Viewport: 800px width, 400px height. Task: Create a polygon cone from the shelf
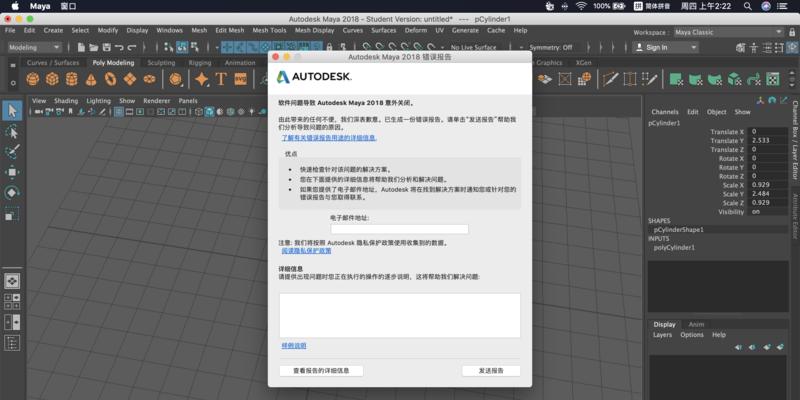(x=91, y=79)
